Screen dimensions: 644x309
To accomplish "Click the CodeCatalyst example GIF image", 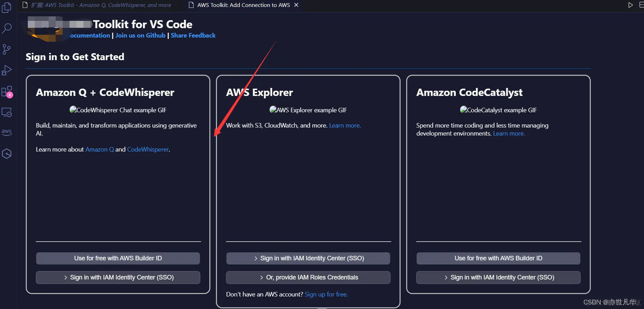I will (498, 110).
